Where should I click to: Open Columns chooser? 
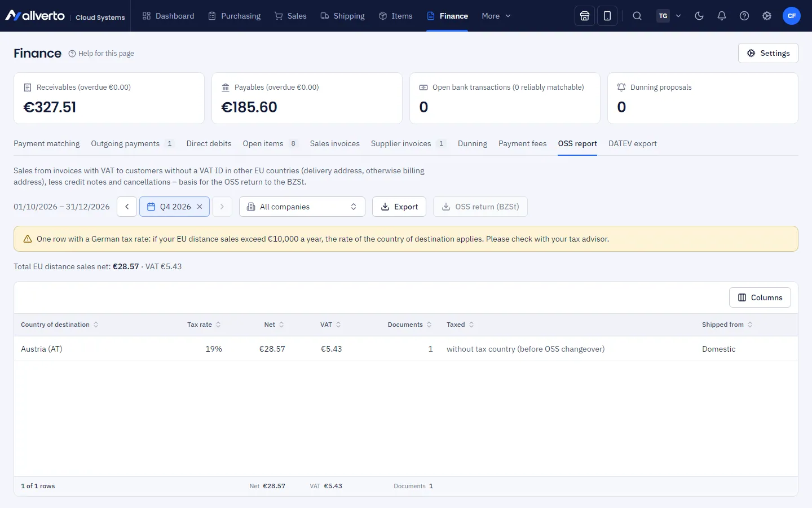click(x=760, y=297)
